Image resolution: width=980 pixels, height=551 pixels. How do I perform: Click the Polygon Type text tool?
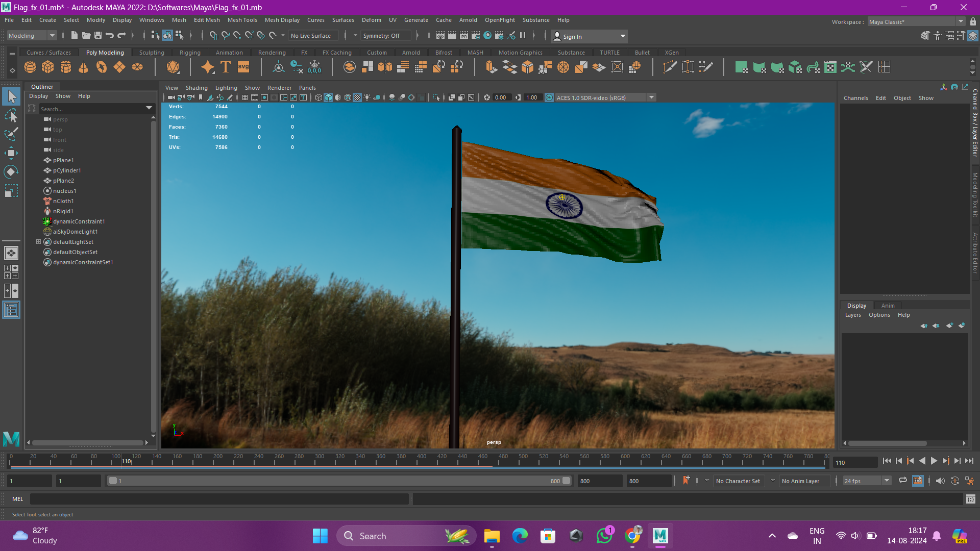(226, 67)
